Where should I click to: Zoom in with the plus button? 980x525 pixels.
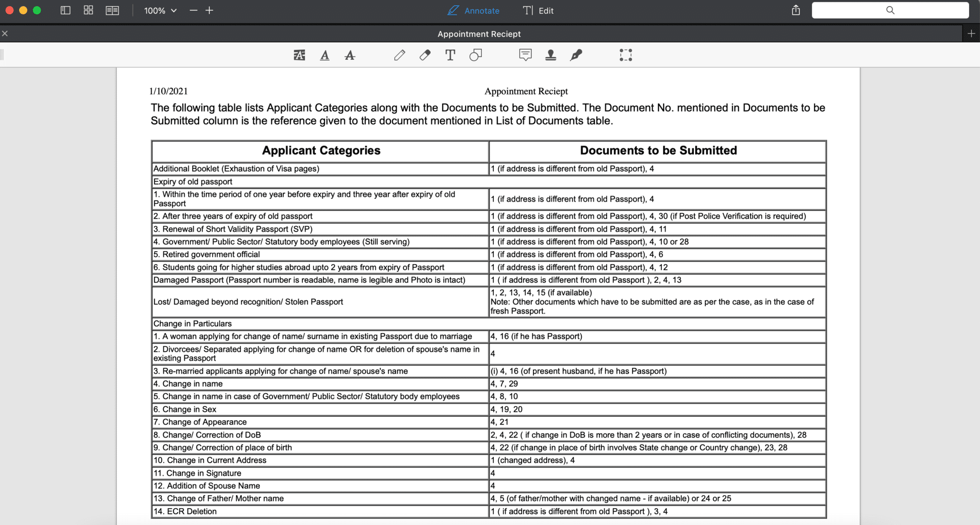(209, 10)
